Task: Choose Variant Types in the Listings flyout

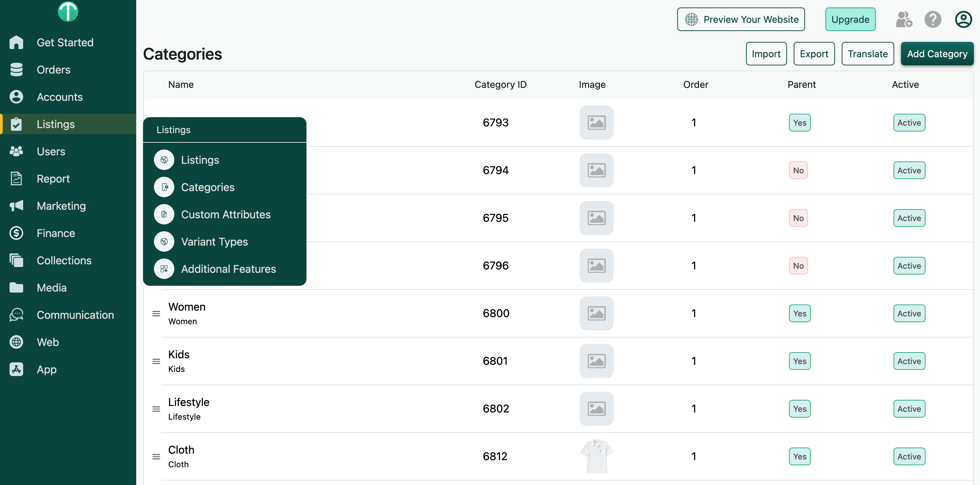Action: point(214,241)
